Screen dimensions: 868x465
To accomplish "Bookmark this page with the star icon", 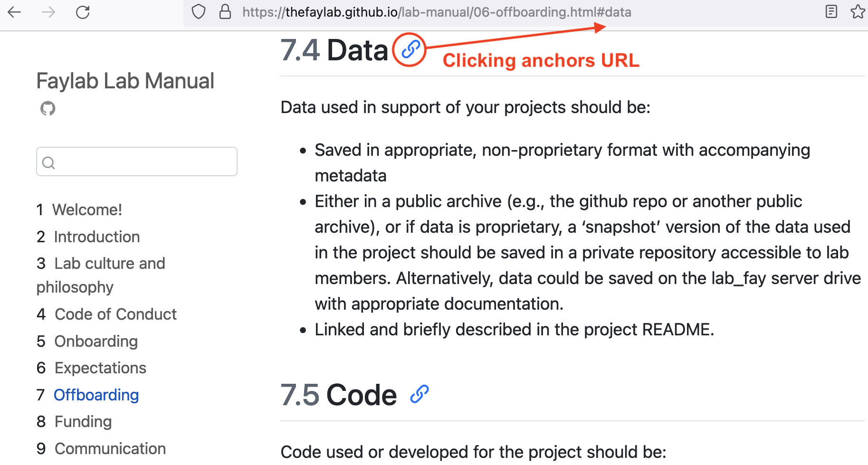I will click(858, 12).
